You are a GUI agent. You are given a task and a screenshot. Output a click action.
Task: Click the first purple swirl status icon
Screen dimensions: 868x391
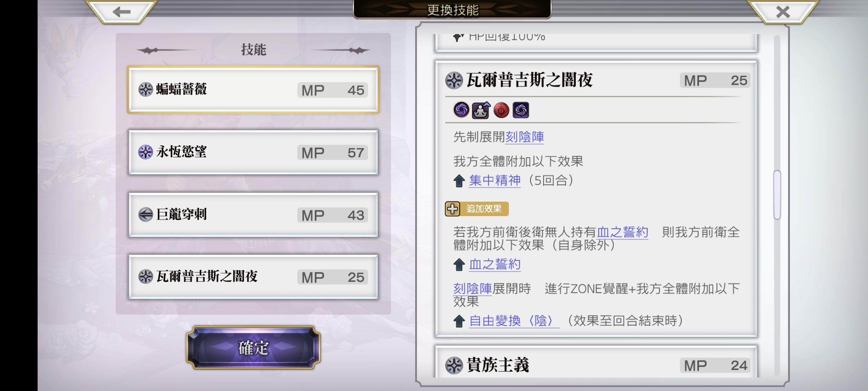461,110
